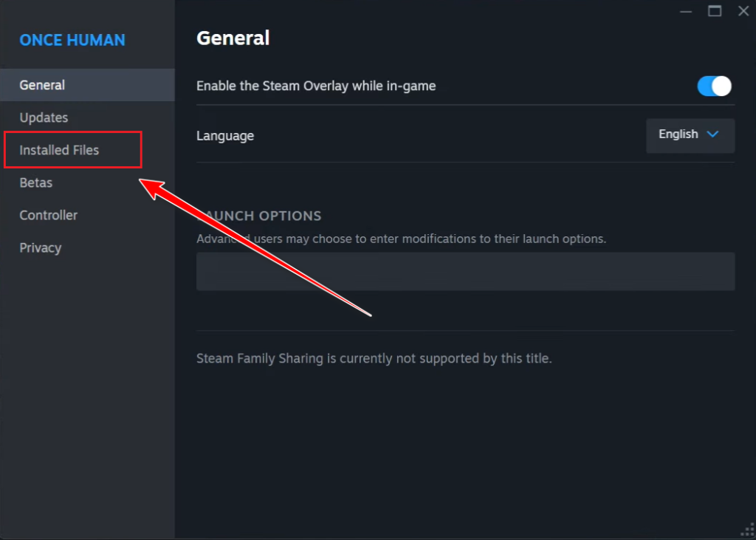Open the Controller settings section
Image resolution: width=756 pixels, height=540 pixels.
point(48,215)
